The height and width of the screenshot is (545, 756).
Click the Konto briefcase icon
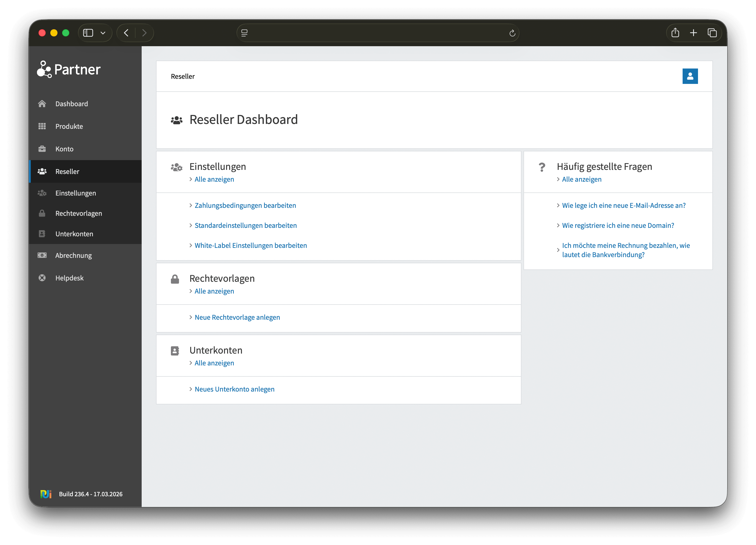[x=42, y=149]
